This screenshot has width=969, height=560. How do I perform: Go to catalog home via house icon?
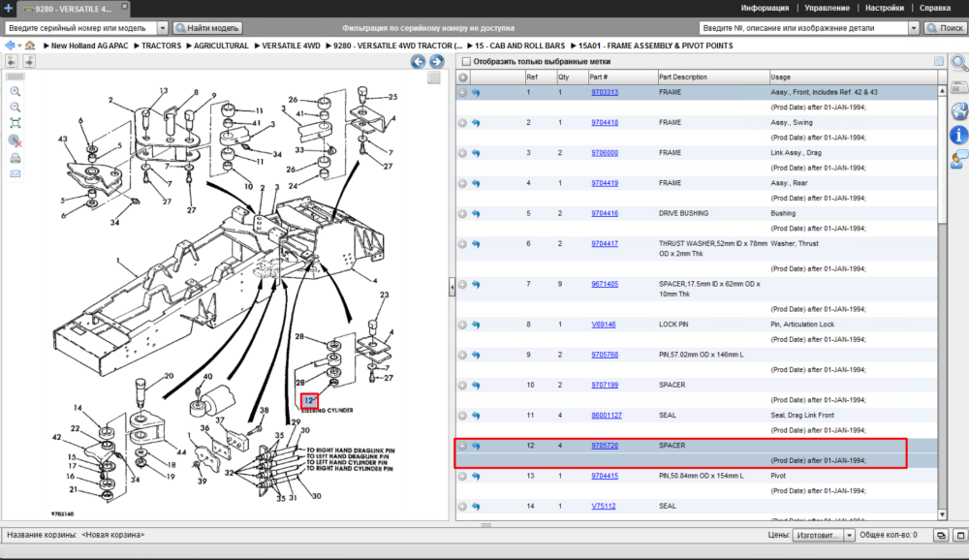tap(30, 46)
